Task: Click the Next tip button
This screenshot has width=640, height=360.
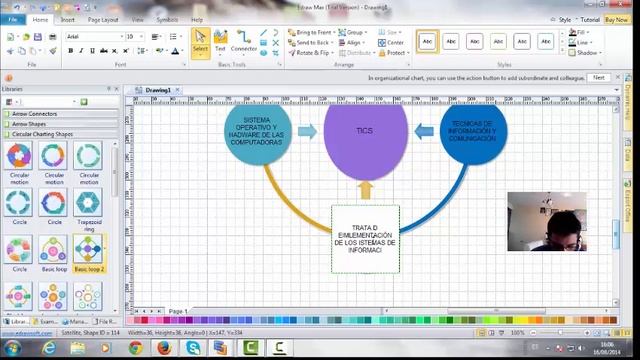Action: pos(598,78)
